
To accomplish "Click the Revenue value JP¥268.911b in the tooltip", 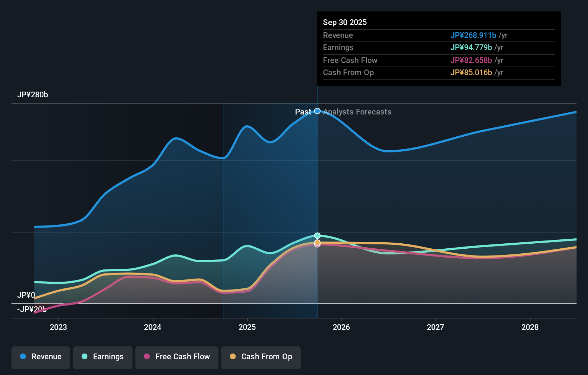I will pyautogui.click(x=473, y=35).
